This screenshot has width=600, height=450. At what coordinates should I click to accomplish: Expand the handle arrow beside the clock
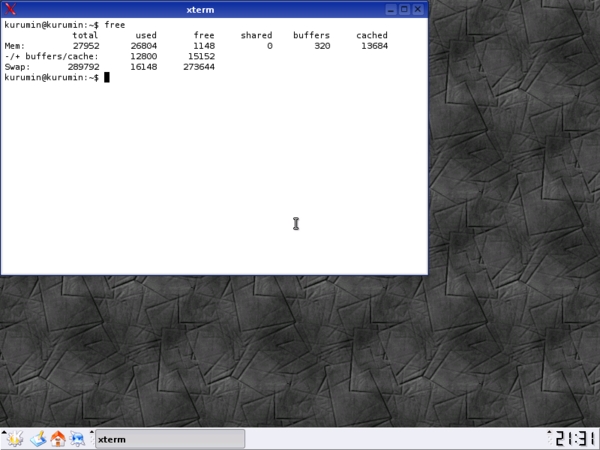tap(549, 432)
